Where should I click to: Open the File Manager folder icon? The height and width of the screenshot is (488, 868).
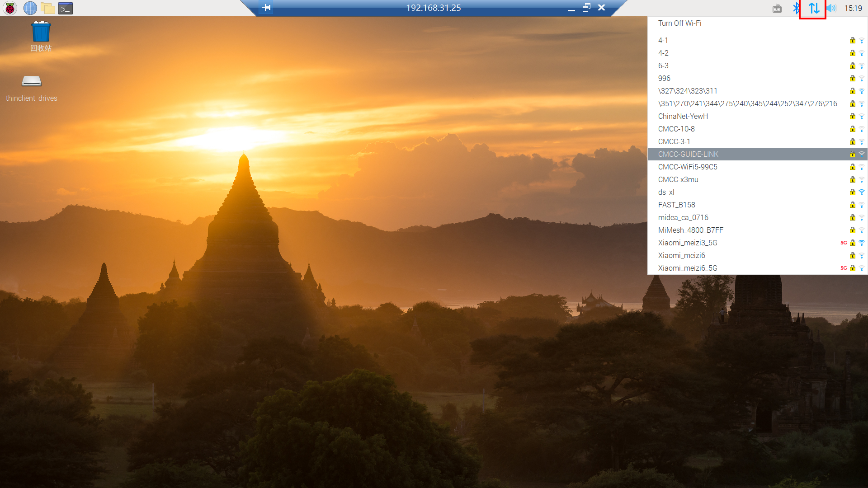coord(47,8)
